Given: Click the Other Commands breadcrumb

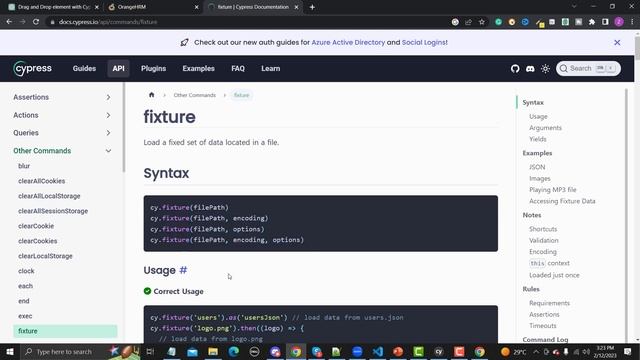Looking at the screenshot, I should (x=195, y=95).
